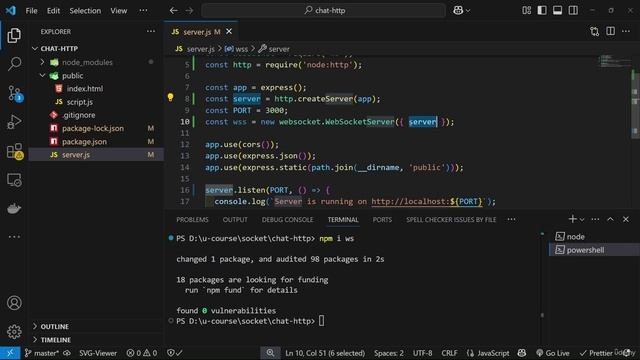
Task: Select the server.js editor tab
Action: [201, 31]
